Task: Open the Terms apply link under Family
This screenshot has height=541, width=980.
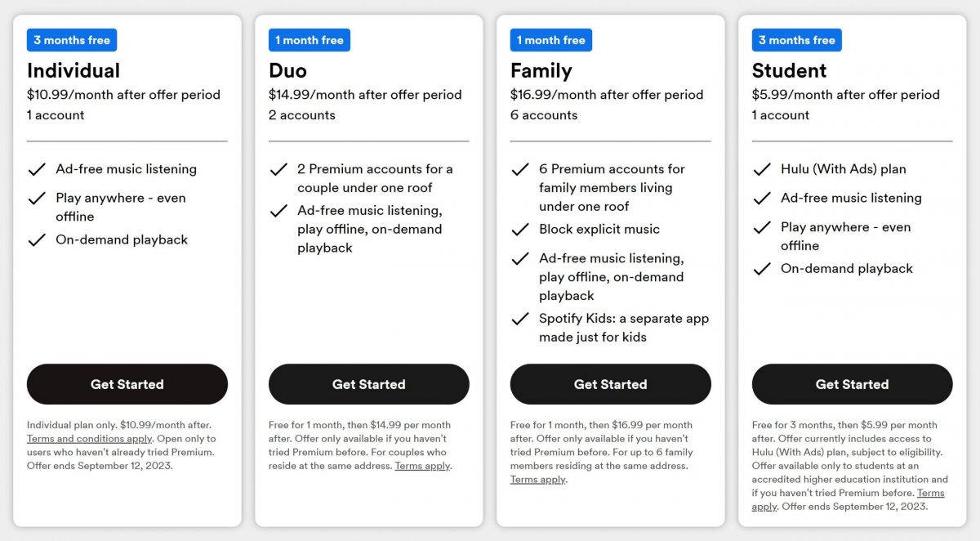Action: (x=537, y=479)
